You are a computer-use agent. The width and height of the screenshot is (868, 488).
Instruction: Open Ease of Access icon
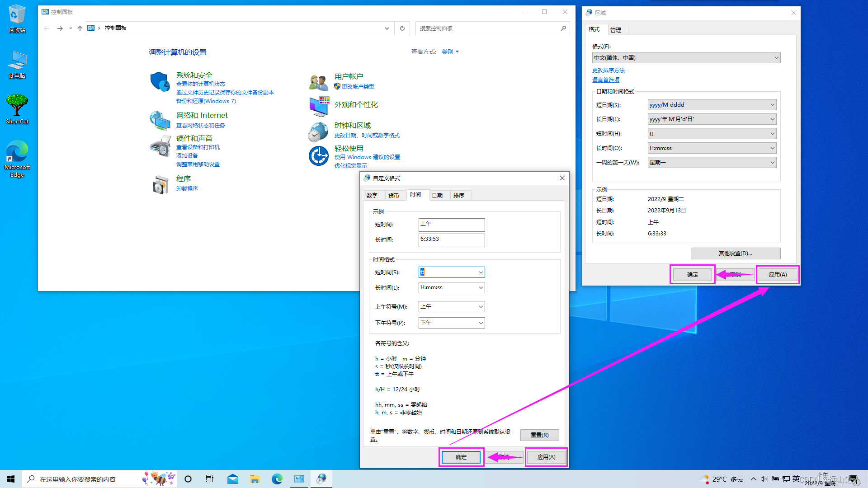pos(319,156)
